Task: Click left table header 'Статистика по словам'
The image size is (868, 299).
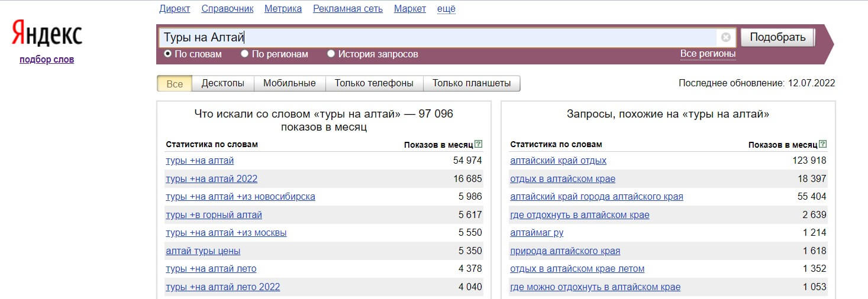Action: 212,144
